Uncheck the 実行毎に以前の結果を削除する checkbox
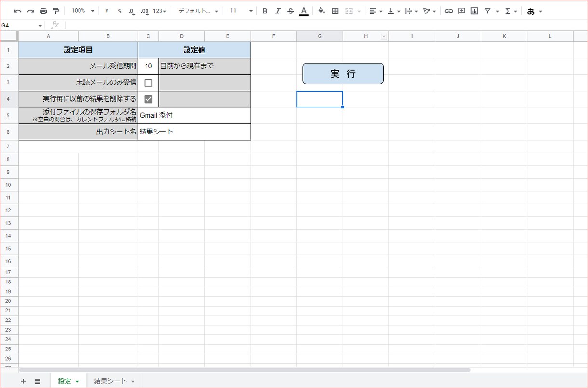 pos(148,99)
